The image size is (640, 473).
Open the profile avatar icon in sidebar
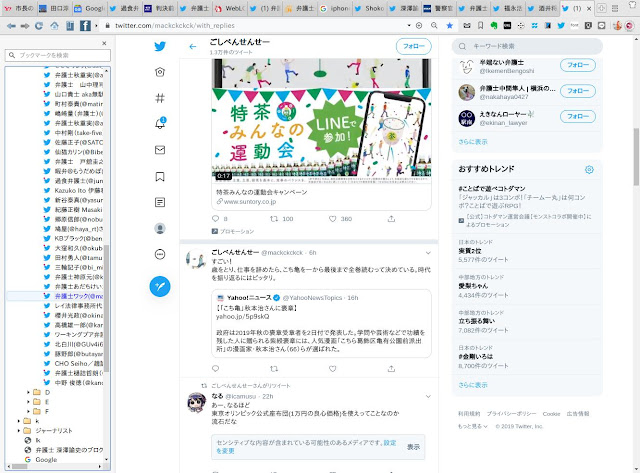(x=160, y=229)
